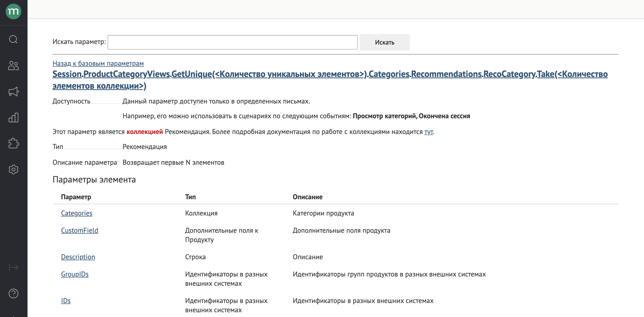Click the 'Тип' column header

[190, 197]
